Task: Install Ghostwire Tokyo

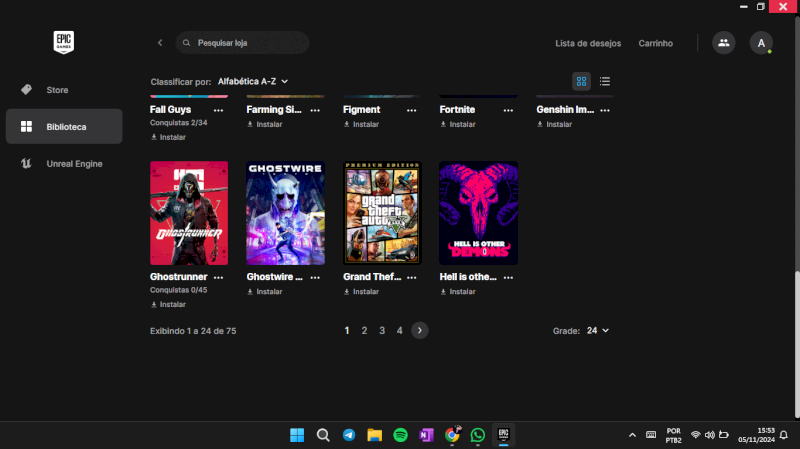Action: 265,292
